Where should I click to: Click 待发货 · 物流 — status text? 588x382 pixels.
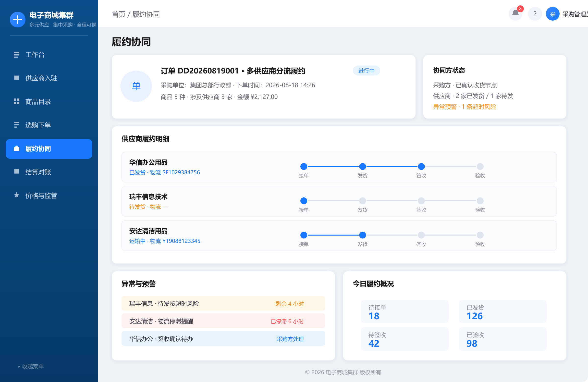tap(149, 207)
